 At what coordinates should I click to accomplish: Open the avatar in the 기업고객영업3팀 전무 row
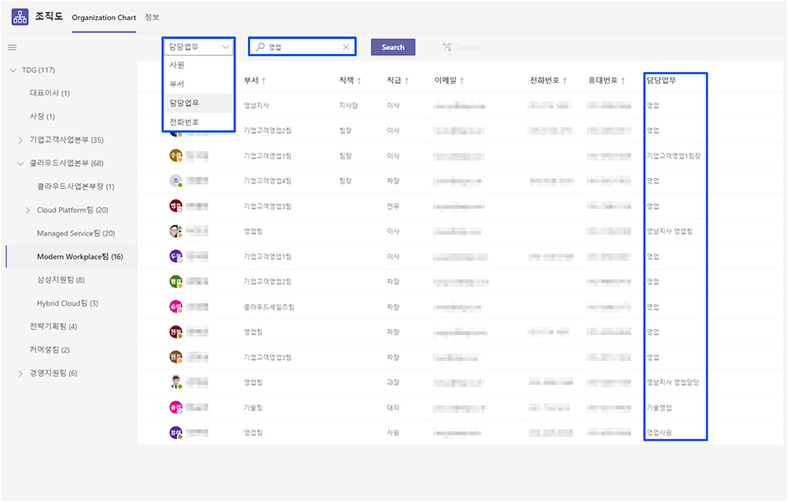(175, 206)
